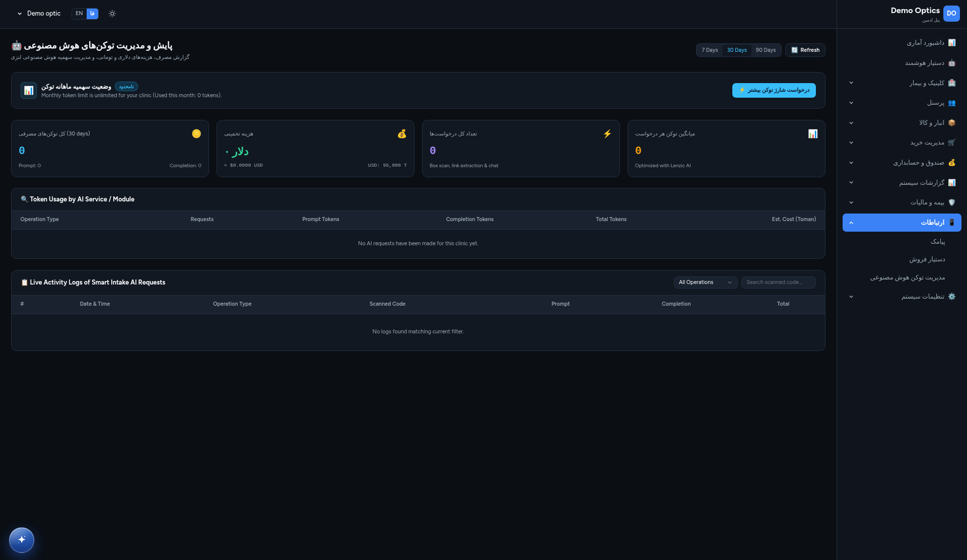Expand the کلینیک و بیمار sidebar section
967x560 pixels.
point(902,83)
